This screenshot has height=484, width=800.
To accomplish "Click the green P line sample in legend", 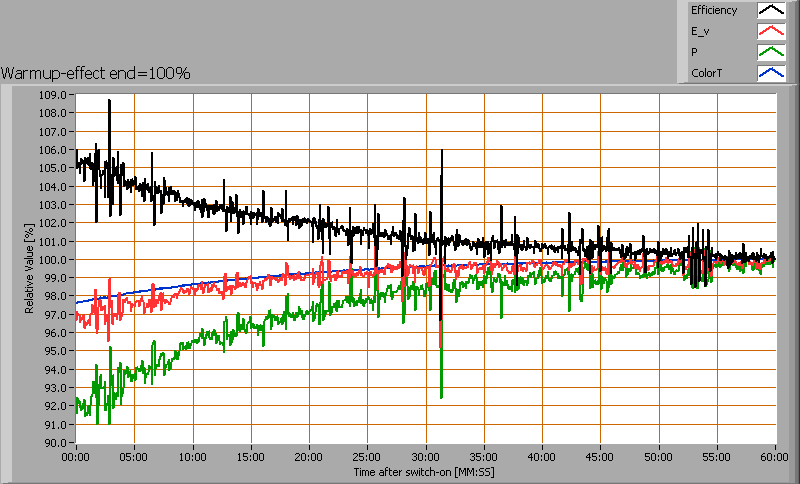I will click(x=769, y=53).
